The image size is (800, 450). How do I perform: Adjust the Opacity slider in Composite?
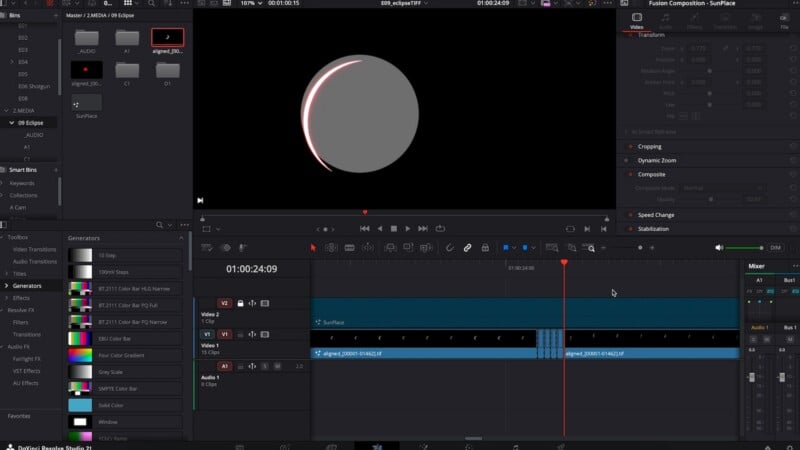tap(710, 199)
